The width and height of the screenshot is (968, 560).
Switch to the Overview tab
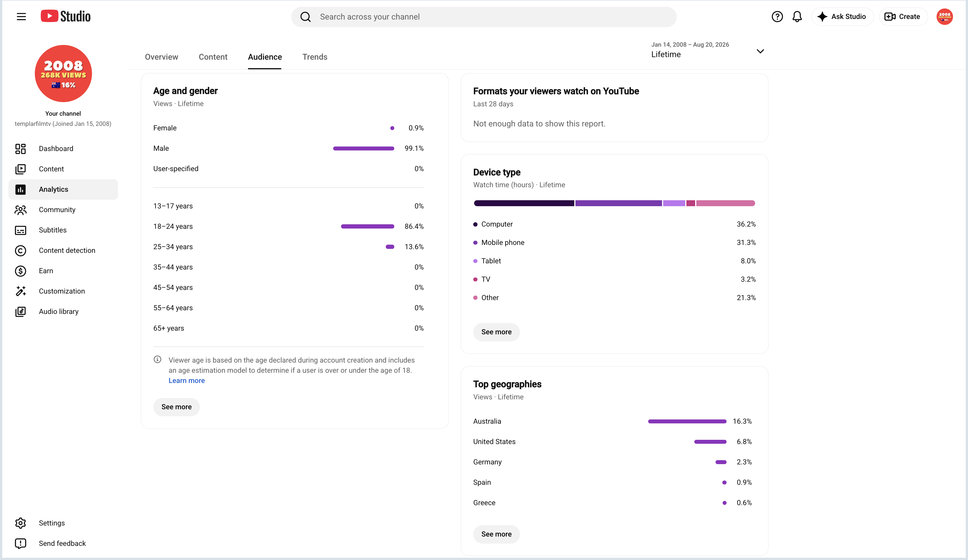click(161, 57)
